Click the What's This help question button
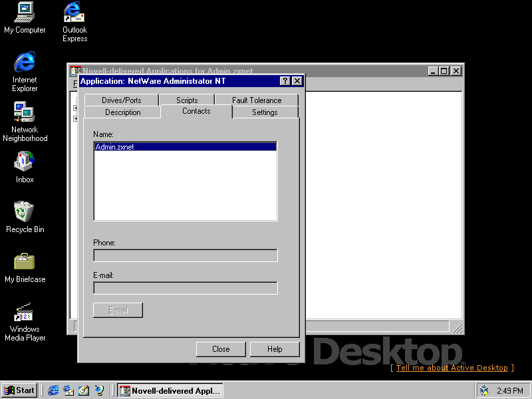The height and width of the screenshot is (399, 532). [x=285, y=80]
